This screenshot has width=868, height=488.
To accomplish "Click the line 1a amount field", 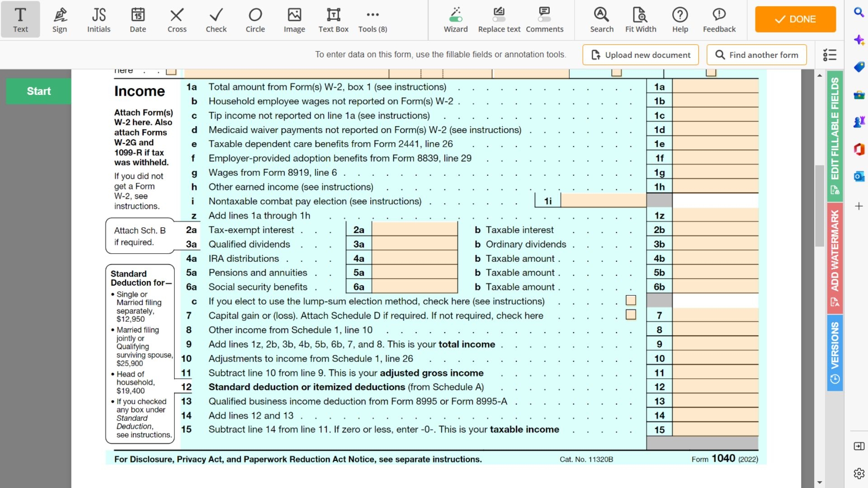I will point(715,87).
